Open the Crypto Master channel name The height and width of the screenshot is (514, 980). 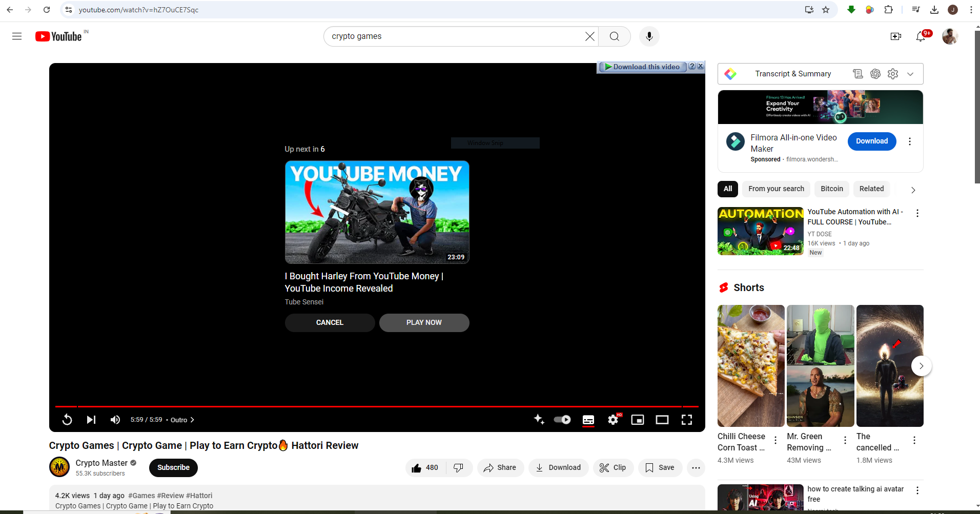pyautogui.click(x=101, y=463)
